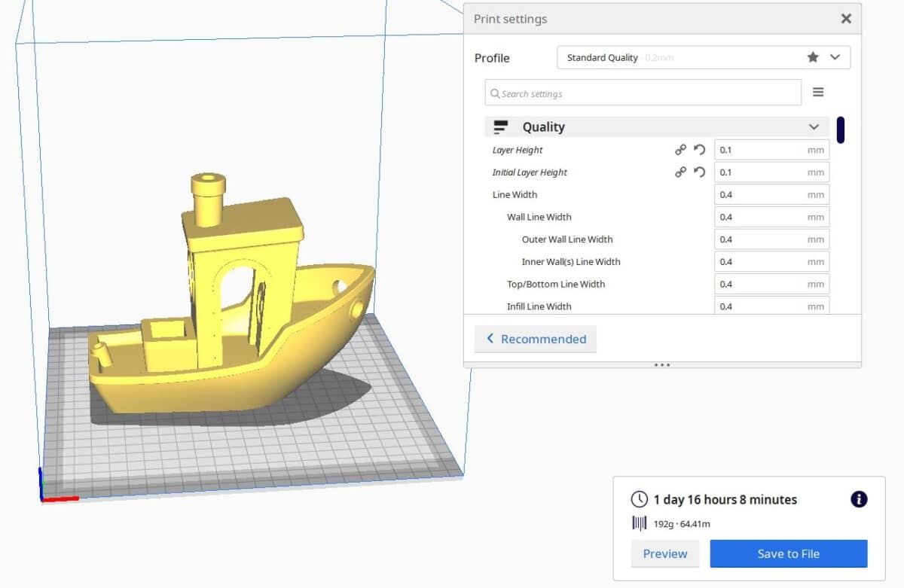The width and height of the screenshot is (904, 588).
Task: Click the Save to File button
Action: coord(789,553)
